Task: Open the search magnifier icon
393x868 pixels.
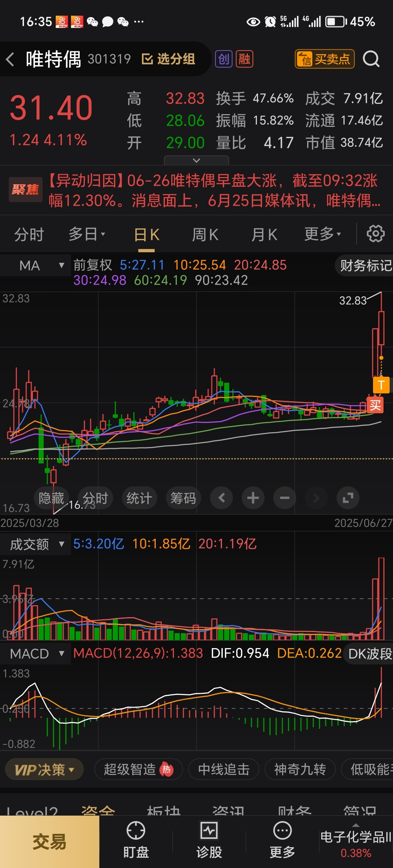Action: tap(371, 59)
